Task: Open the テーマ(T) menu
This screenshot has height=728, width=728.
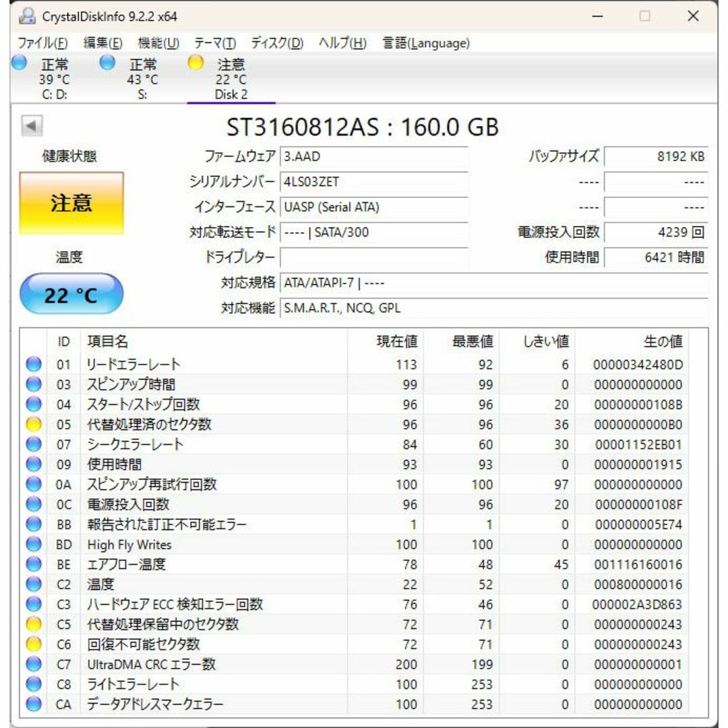Action: pyautogui.click(x=215, y=43)
